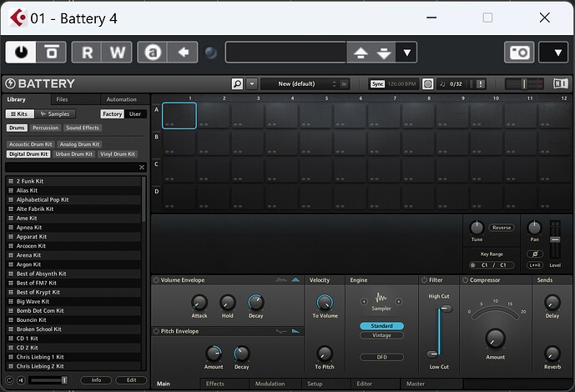Click the copy settings arrow icon
The height and width of the screenshot is (392, 575).
(x=183, y=53)
